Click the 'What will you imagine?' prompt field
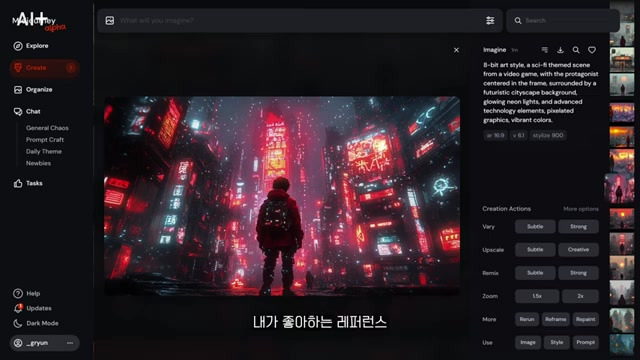640x360 pixels. pos(300,20)
